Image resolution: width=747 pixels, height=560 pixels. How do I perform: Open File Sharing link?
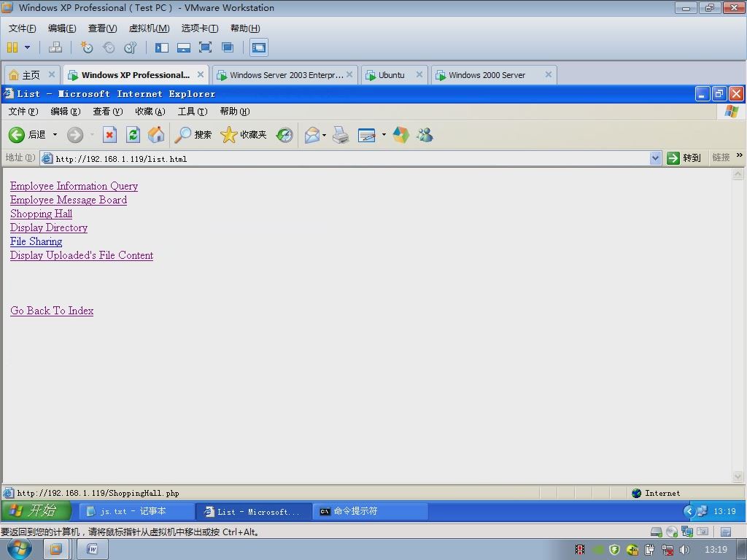point(36,241)
